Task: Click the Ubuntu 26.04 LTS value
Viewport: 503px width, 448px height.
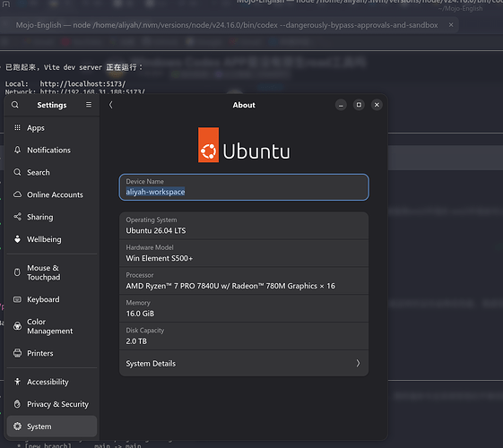Action: [156, 231]
